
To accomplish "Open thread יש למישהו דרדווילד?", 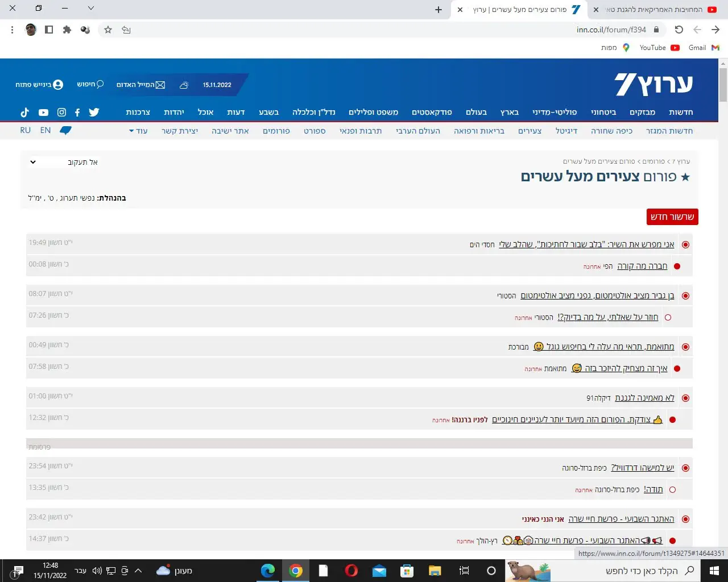I will click(642, 468).
